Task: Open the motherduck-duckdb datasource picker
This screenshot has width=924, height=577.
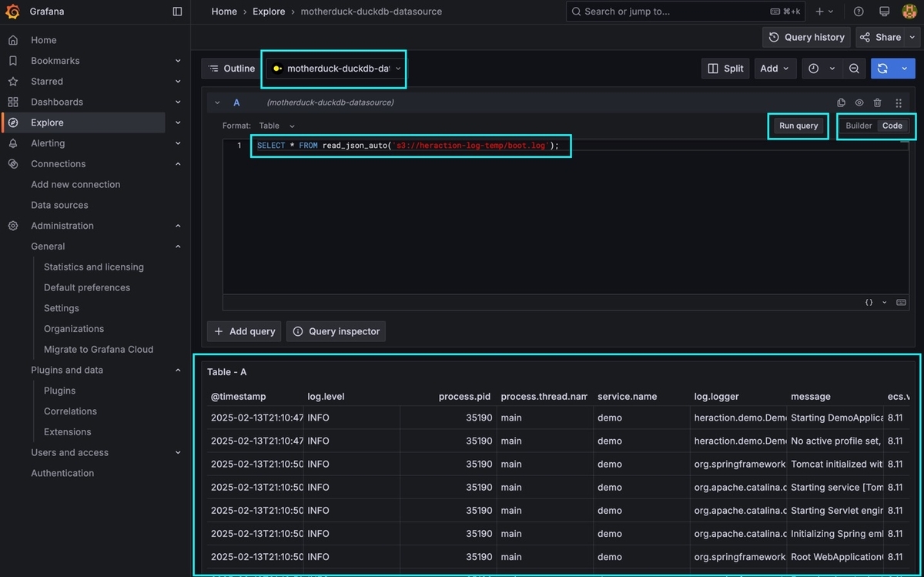Action: click(334, 69)
